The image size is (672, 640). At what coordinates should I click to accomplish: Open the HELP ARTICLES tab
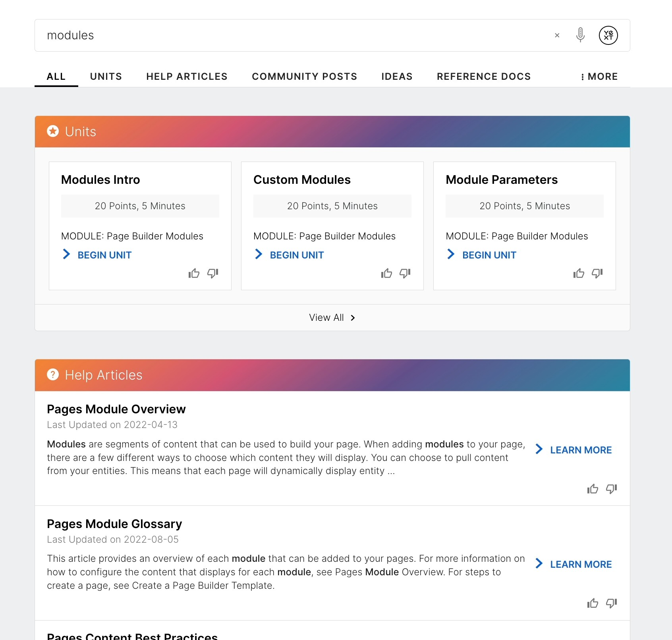click(187, 76)
